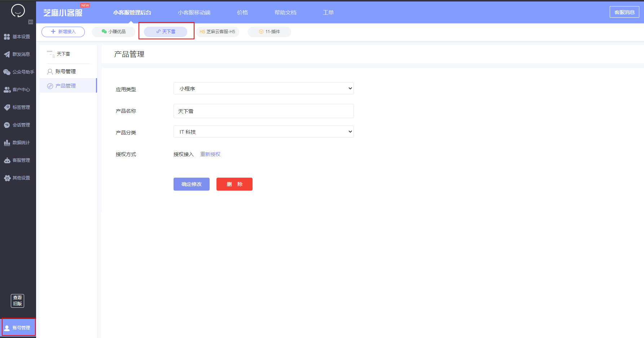This screenshot has width=644, height=338.
Task: Click the person icon beside 账号管理 submenu
Action: tap(50, 72)
